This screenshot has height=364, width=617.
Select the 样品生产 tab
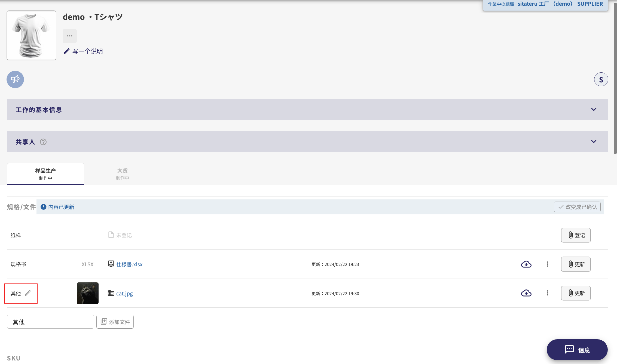click(45, 174)
